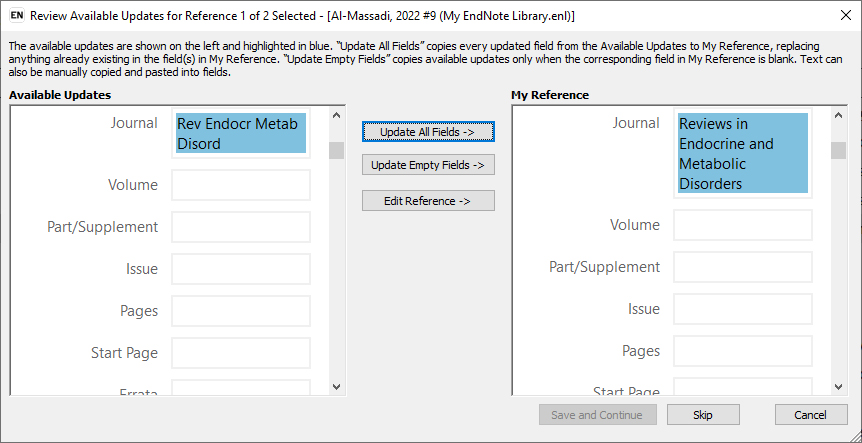Screen dimensions: 862x443
Task: Click Volume field in My Reference
Action: [x=743, y=225]
